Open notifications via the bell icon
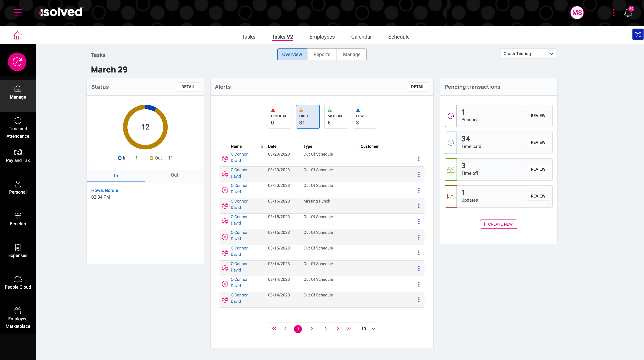The width and height of the screenshot is (644, 360). 628,12
